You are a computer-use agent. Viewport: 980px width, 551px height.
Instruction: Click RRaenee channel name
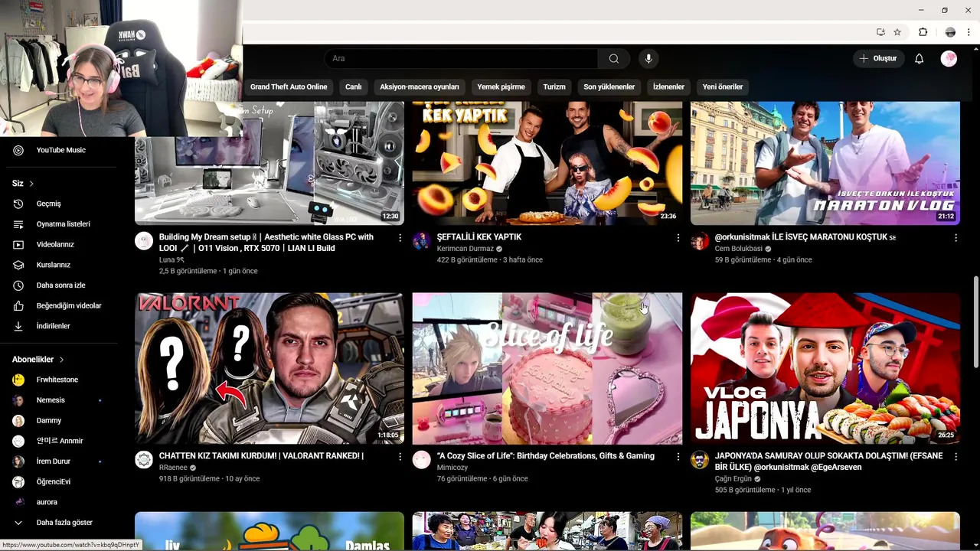click(x=173, y=468)
